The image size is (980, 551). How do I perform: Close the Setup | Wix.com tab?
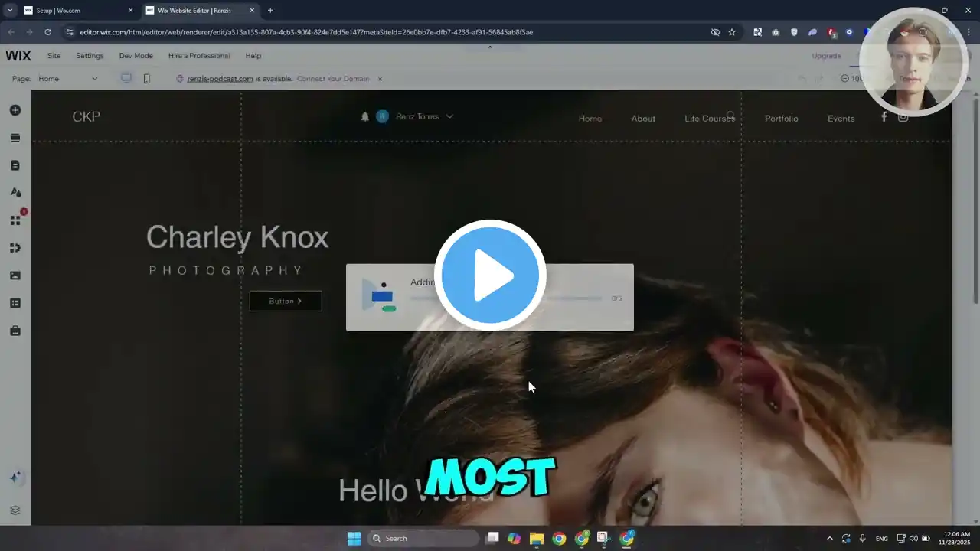click(x=130, y=11)
